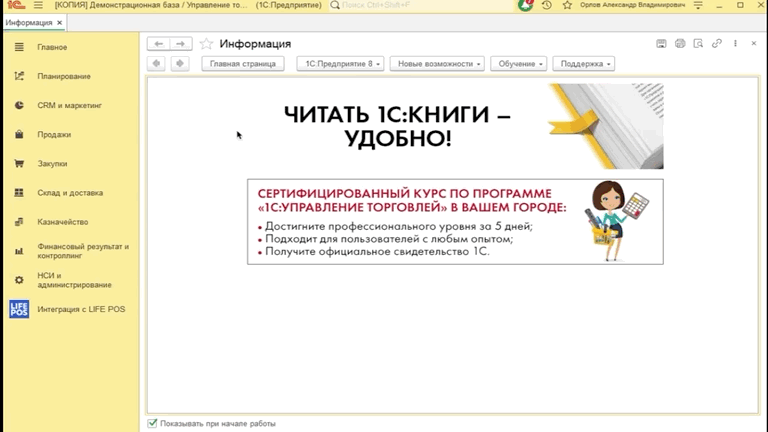Open the history clock icon
The image size is (768, 432).
pyautogui.click(x=547, y=5)
